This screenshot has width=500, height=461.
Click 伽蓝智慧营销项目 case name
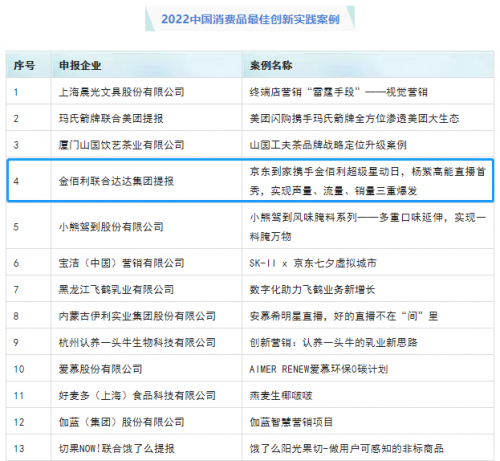coord(291,422)
